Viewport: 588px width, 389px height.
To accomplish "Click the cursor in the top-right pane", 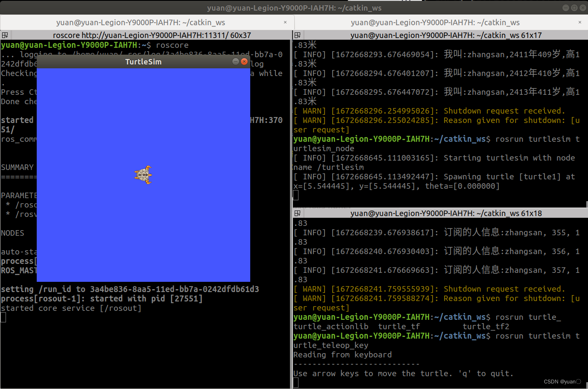I will pos(296,195).
